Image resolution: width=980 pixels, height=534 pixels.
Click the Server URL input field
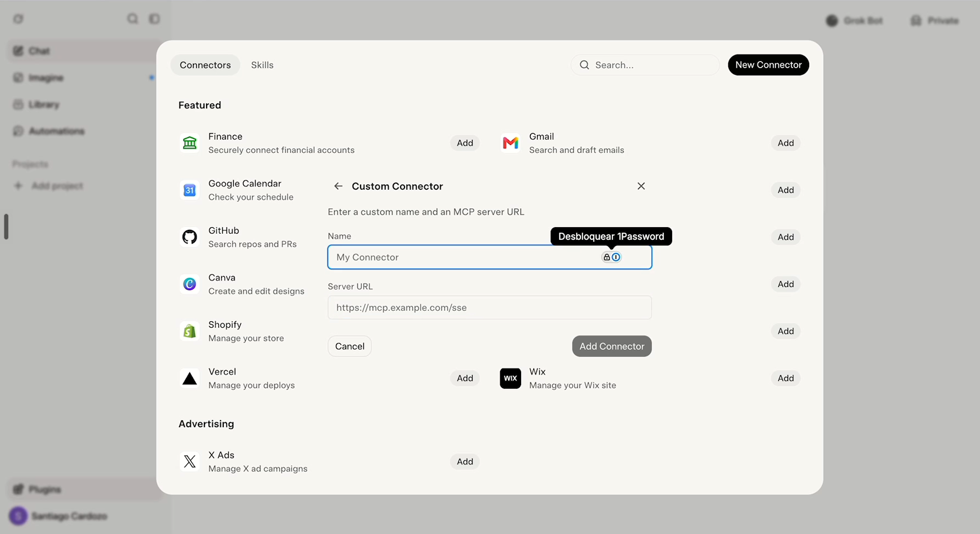tap(490, 307)
